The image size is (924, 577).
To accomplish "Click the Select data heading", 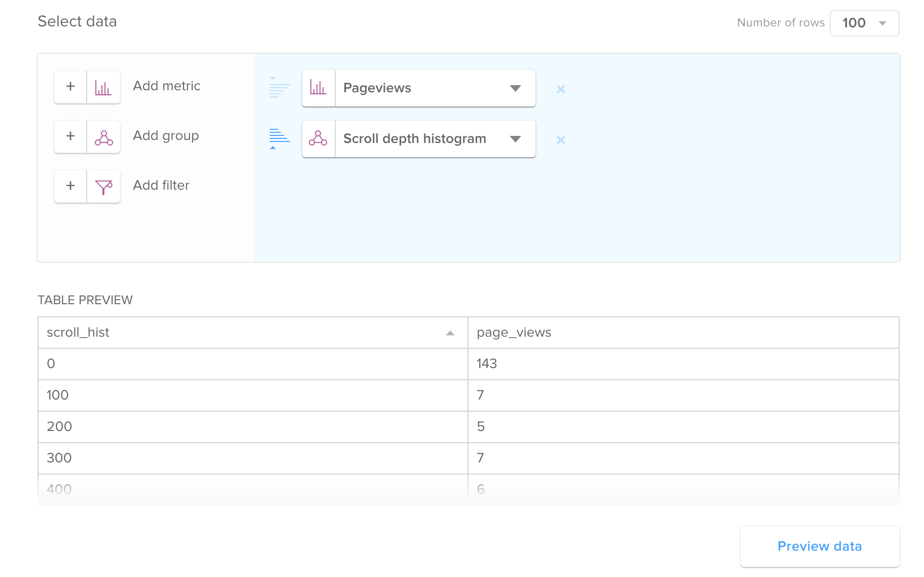I will pyautogui.click(x=77, y=21).
